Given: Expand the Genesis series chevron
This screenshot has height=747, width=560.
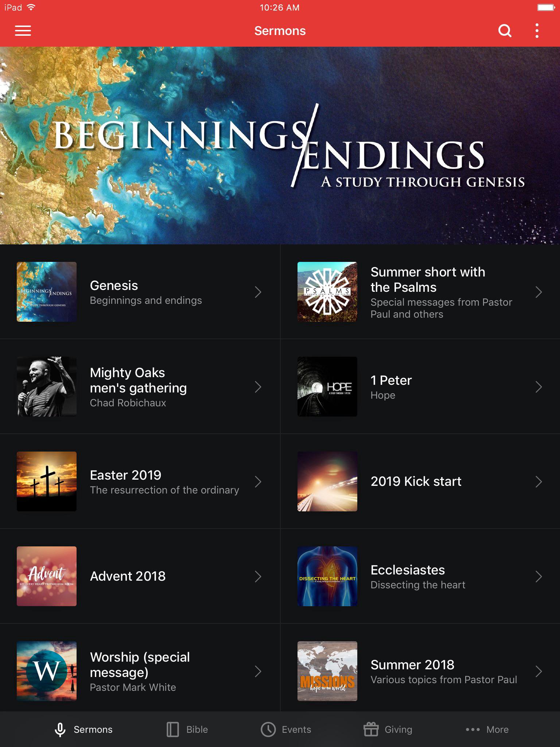Looking at the screenshot, I should 258,292.
